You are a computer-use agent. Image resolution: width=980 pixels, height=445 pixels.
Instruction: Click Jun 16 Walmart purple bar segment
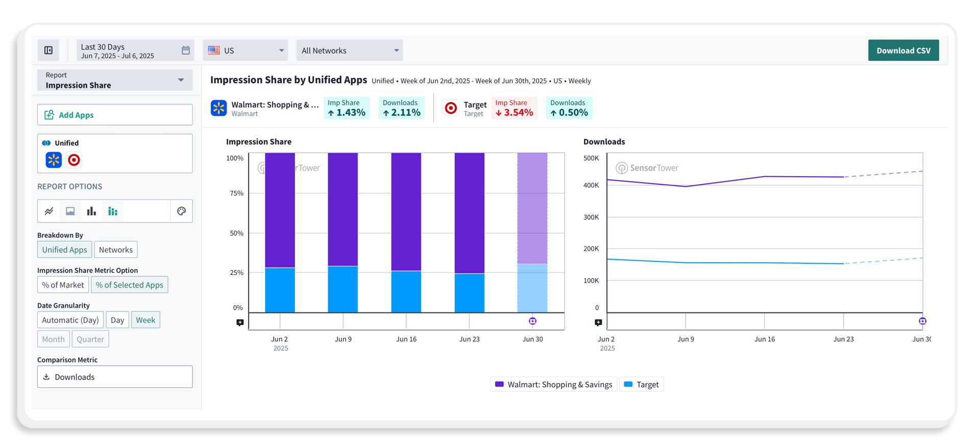[x=406, y=212]
